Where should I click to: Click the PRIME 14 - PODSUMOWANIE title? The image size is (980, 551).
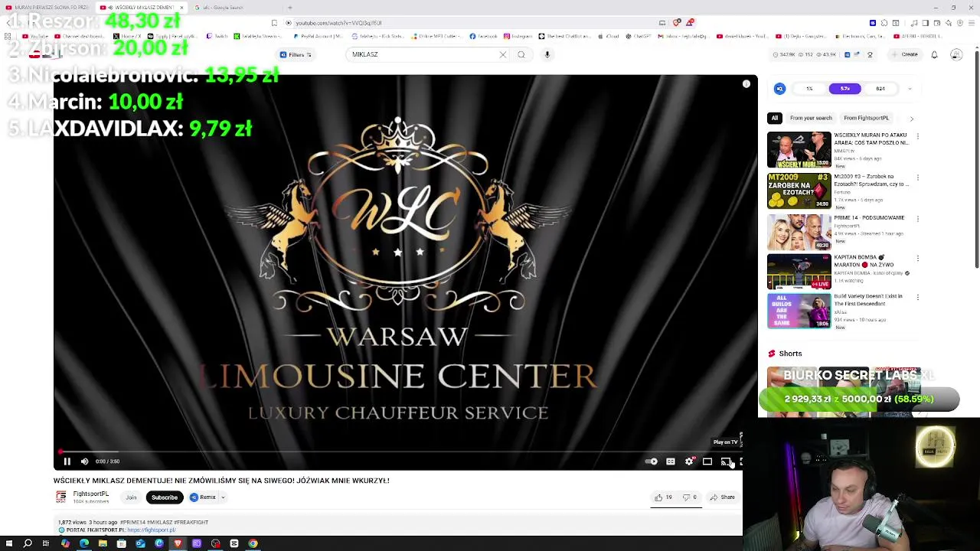869,217
